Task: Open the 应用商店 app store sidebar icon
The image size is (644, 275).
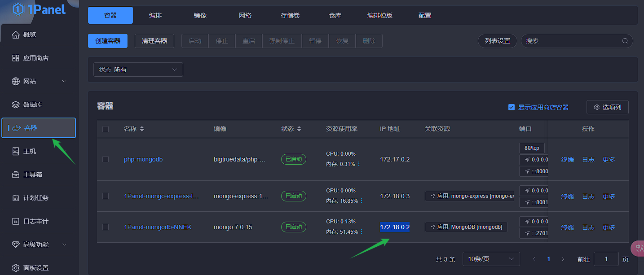Action: click(x=16, y=58)
